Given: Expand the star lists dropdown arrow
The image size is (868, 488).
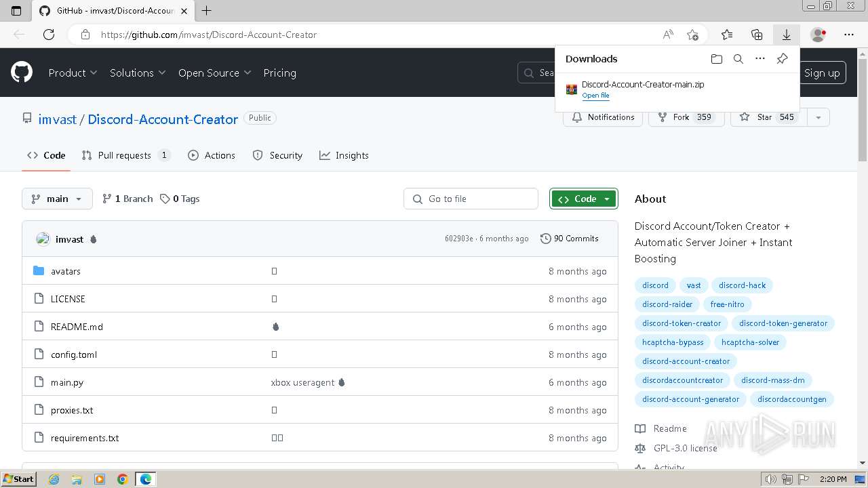Looking at the screenshot, I should tap(818, 117).
